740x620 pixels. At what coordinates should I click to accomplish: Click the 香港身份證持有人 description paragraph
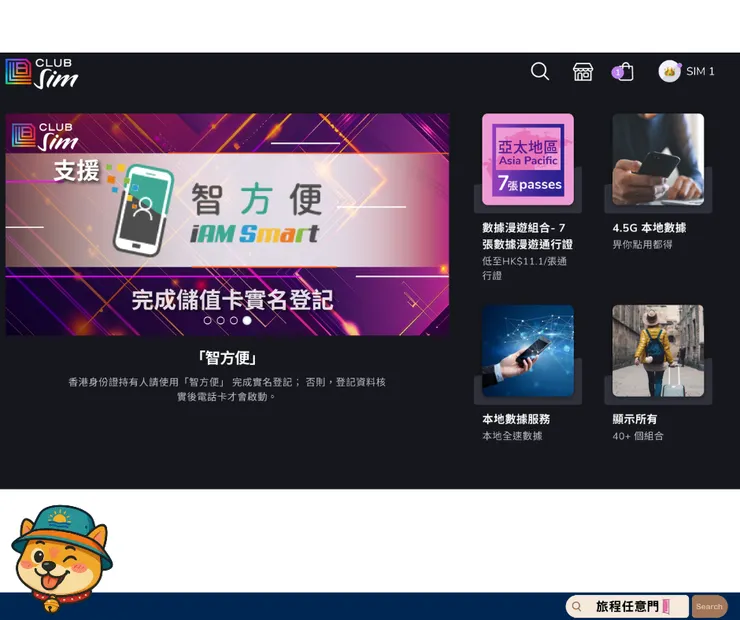[x=227, y=389]
